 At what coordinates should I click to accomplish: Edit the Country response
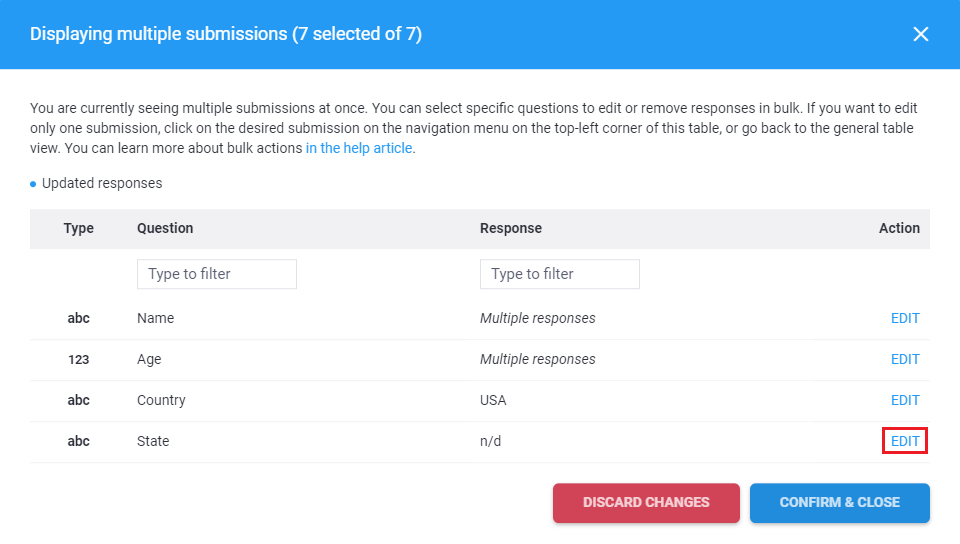click(905, 400)
